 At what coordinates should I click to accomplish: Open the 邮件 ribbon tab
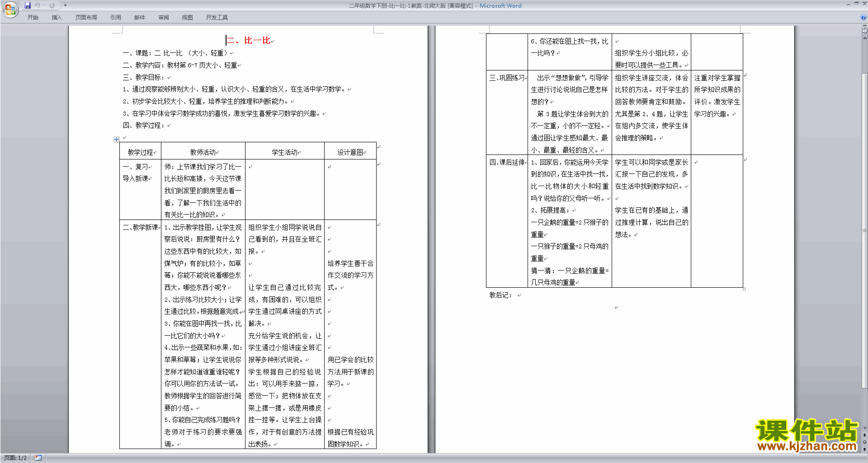(x=140, y=18)
